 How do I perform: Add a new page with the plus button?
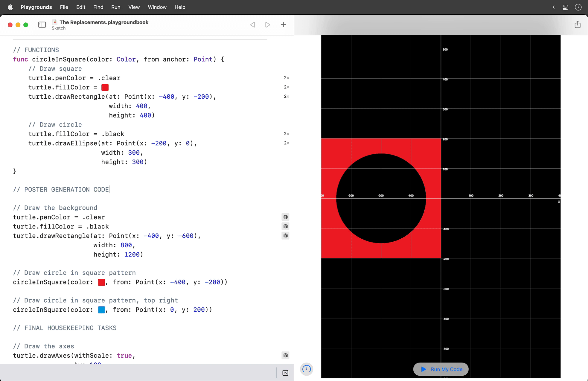[x=283, y=25]
